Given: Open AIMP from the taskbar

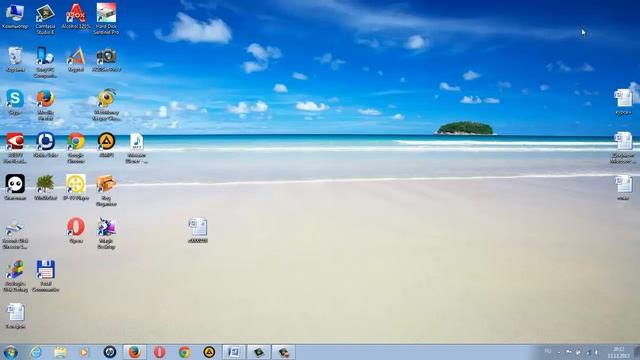Looking at the screenshot, I should [x=209, y=352].
